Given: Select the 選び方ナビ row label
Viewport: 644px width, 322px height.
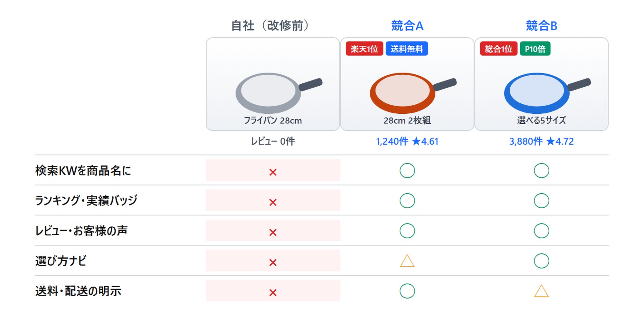Looking at the screenshot, I should pyautogui.click(x=61, y=261).
